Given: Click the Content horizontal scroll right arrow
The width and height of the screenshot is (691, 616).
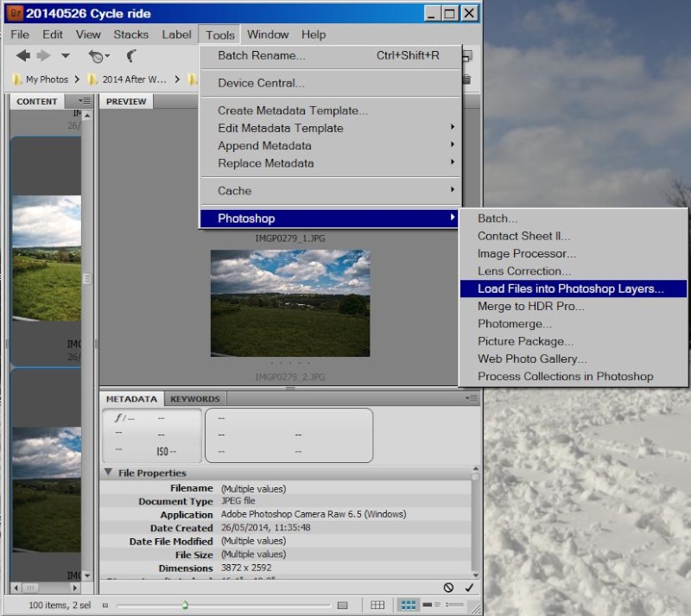Looking at the screenshot, I should [75, 587].
